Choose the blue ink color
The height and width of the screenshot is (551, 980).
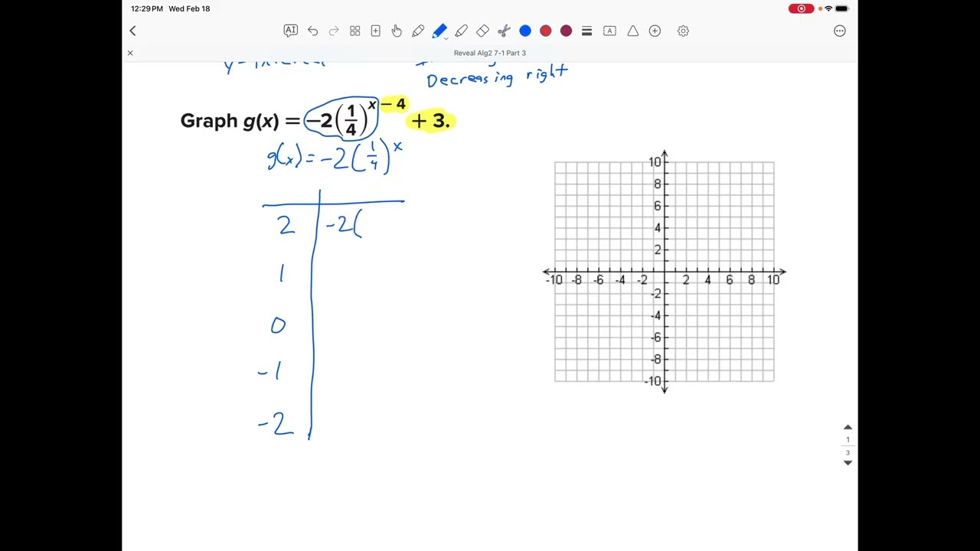[x=525, y=31]
